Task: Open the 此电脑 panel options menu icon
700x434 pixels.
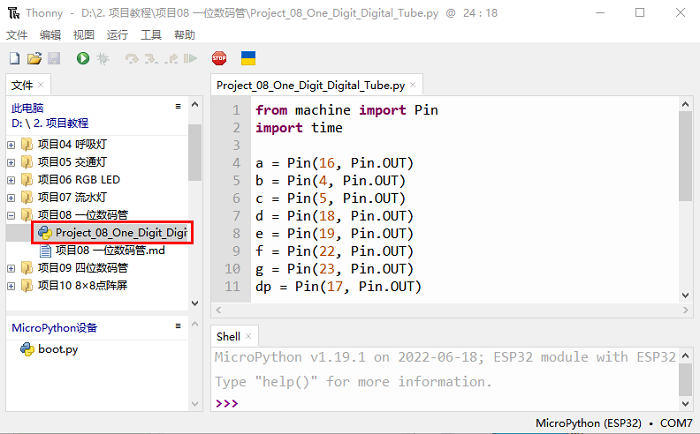Action: [x=177, y=106]
